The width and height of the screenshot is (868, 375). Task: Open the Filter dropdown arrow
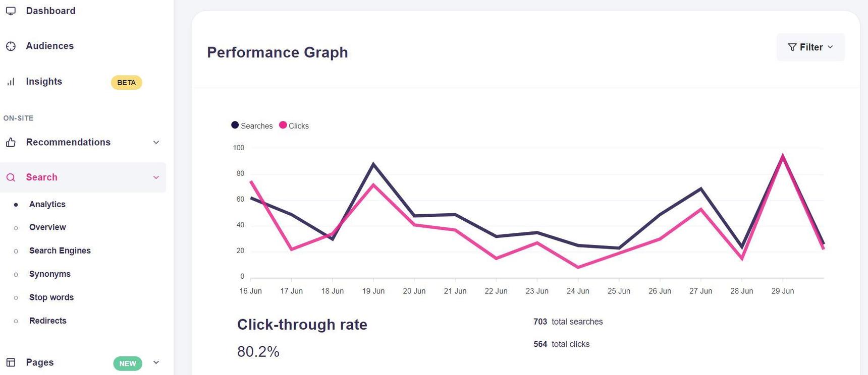tap(830, 47)
